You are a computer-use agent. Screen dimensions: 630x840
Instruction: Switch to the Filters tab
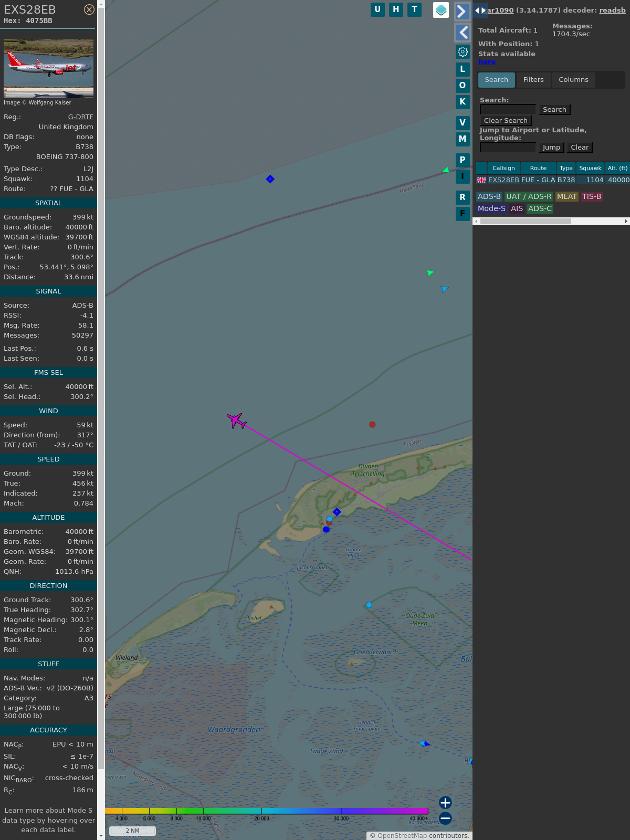click(533, 80)
